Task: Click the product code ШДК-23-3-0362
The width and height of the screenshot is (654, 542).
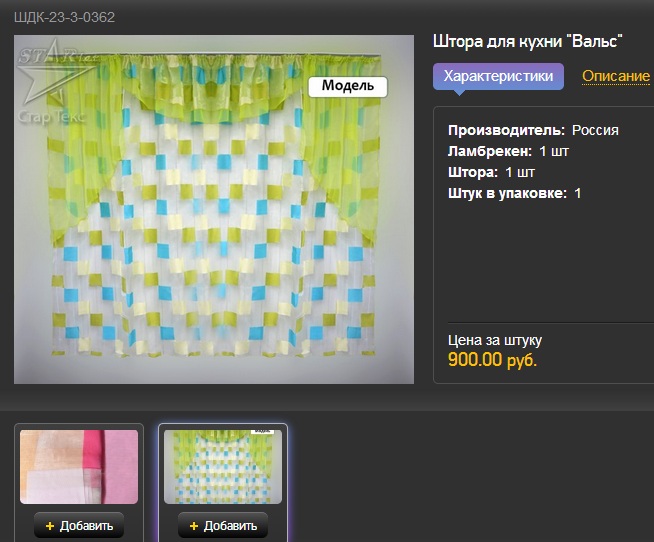Action: (64, 17)
